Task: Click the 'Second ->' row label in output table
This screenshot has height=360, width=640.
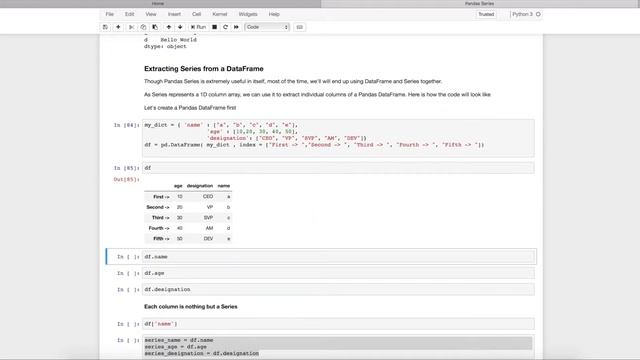Action: [x=158, y=207]
